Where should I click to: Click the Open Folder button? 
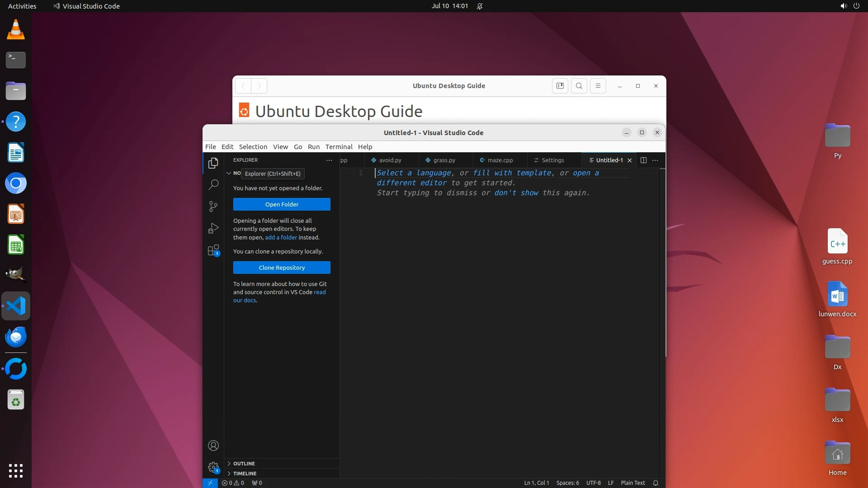[x=282, y=204]
